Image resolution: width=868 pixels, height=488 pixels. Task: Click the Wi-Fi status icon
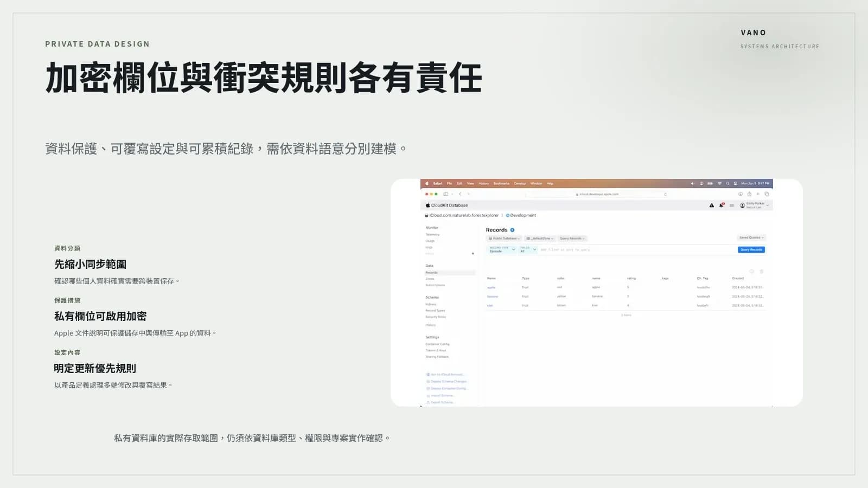pyautogui.click(x=720, y=183)
